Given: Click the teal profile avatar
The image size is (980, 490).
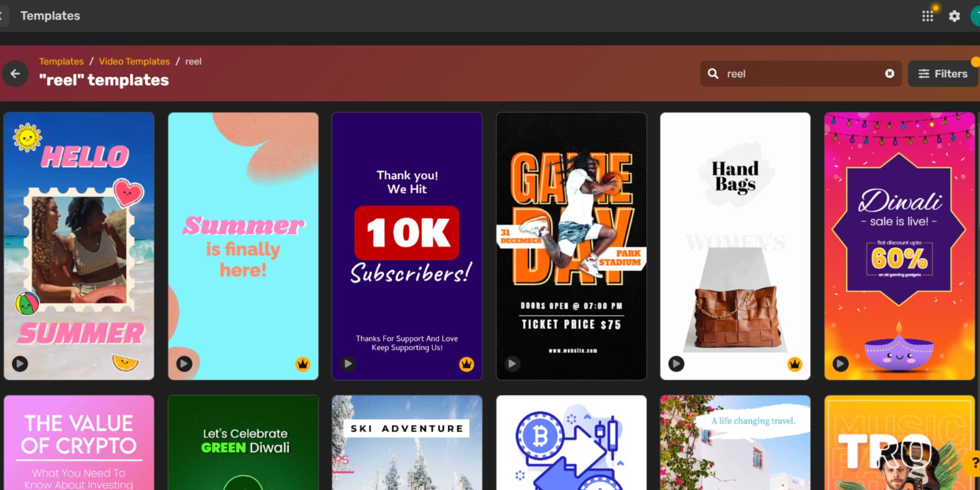Looking at the screenshot, I should [x=976, y=16].
